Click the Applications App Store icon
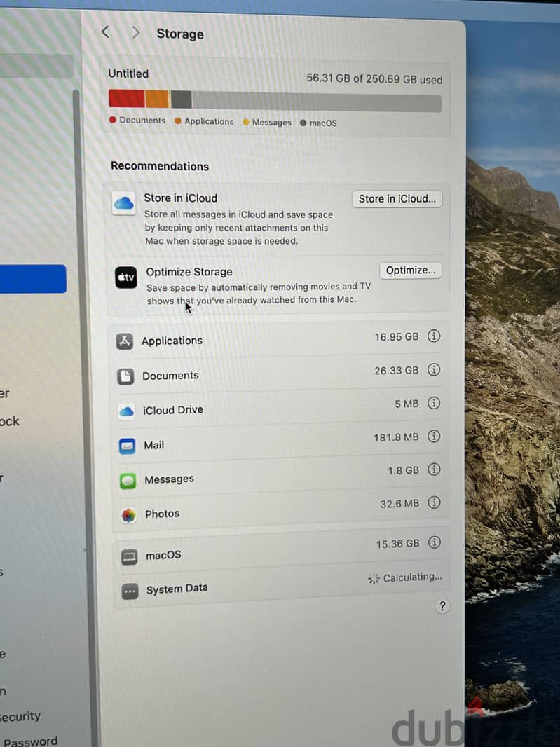This screenshot has width=560, height=747. tap(124, 341)
